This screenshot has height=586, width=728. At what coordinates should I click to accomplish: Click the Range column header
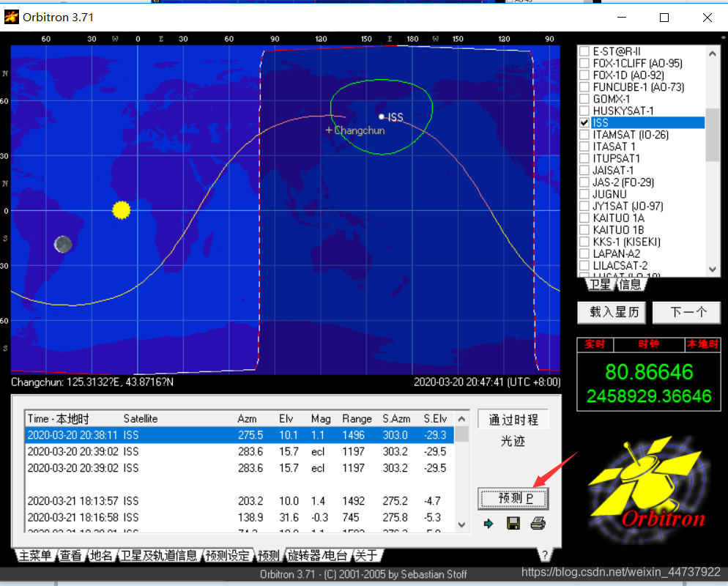click(x=357, y=419)
